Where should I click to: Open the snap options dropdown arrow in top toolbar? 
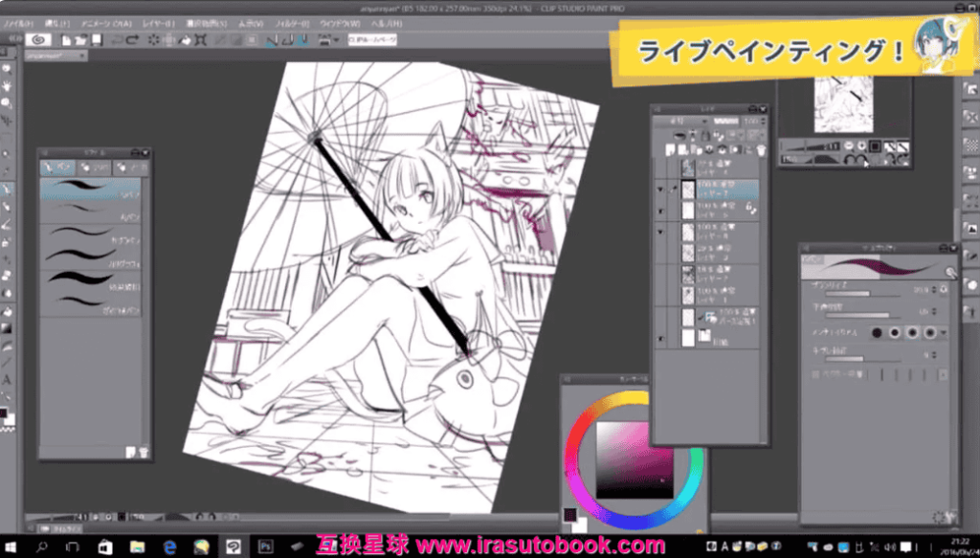[336, 40]
